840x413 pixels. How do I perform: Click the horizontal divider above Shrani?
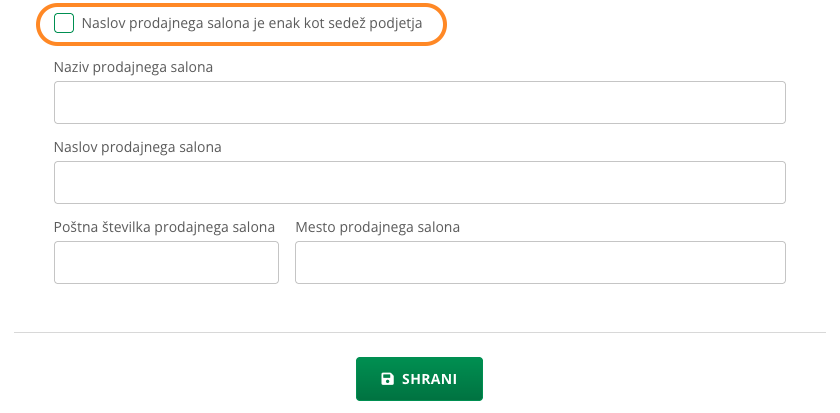pyautogui.click(x=420, y=332)
